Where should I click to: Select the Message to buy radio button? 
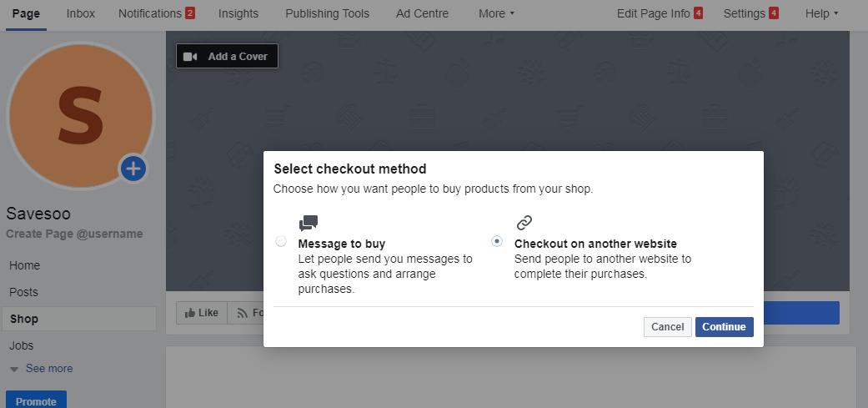point(281,241)
